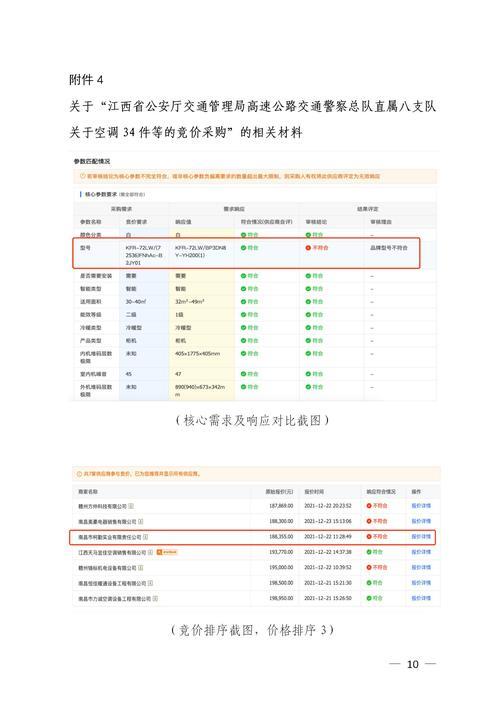Click timestamp 2021-12-23 15:13:06
The width and height of the screenshot is (500, 707).
(328, 521)
